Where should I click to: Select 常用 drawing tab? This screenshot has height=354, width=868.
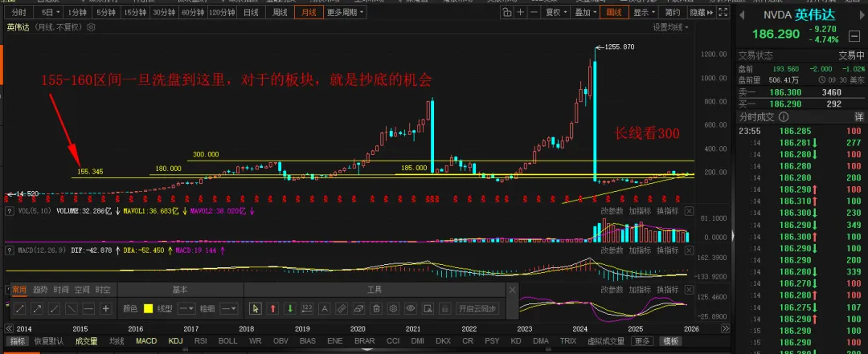coord(18,290)
